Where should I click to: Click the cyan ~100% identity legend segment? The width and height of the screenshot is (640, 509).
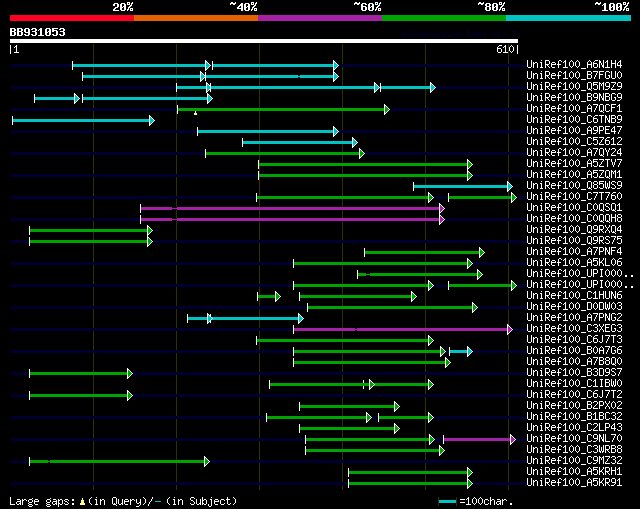569,18
